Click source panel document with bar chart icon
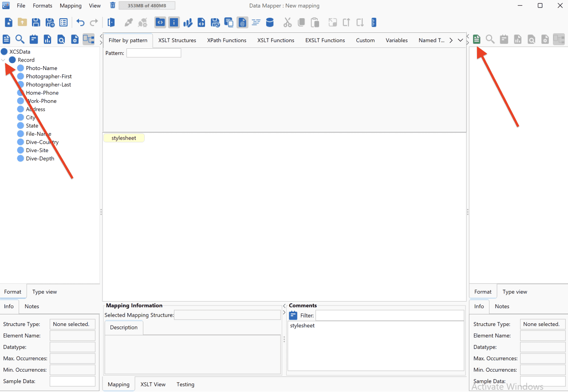The image size is (568, 392). click(x=47, y=39)
